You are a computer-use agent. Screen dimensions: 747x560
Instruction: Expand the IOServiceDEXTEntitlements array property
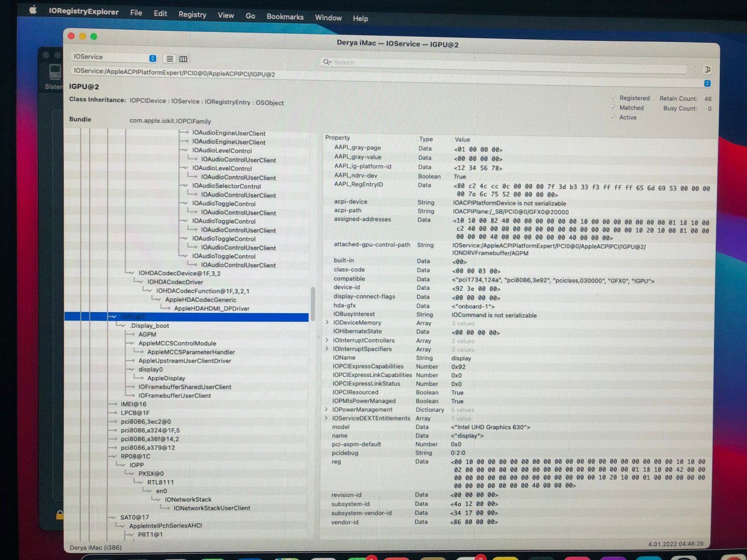326,418
